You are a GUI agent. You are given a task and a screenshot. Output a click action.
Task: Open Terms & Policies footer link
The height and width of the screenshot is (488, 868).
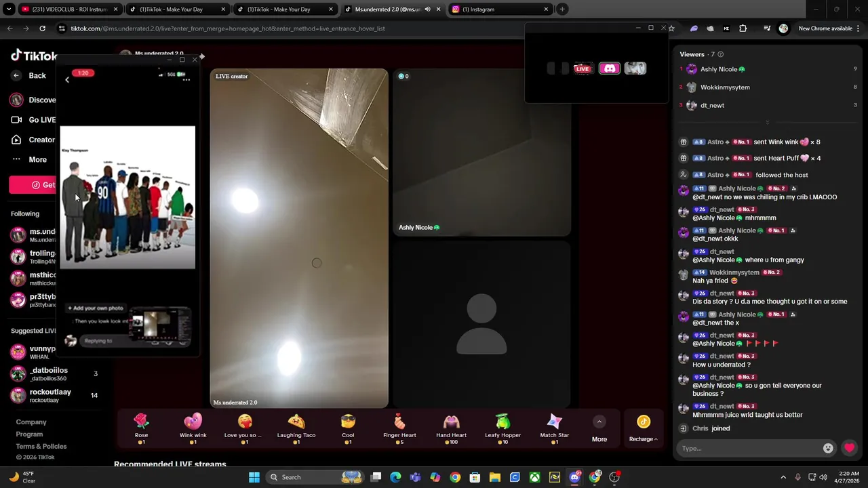pyautogui.click(x=41, y=446)
